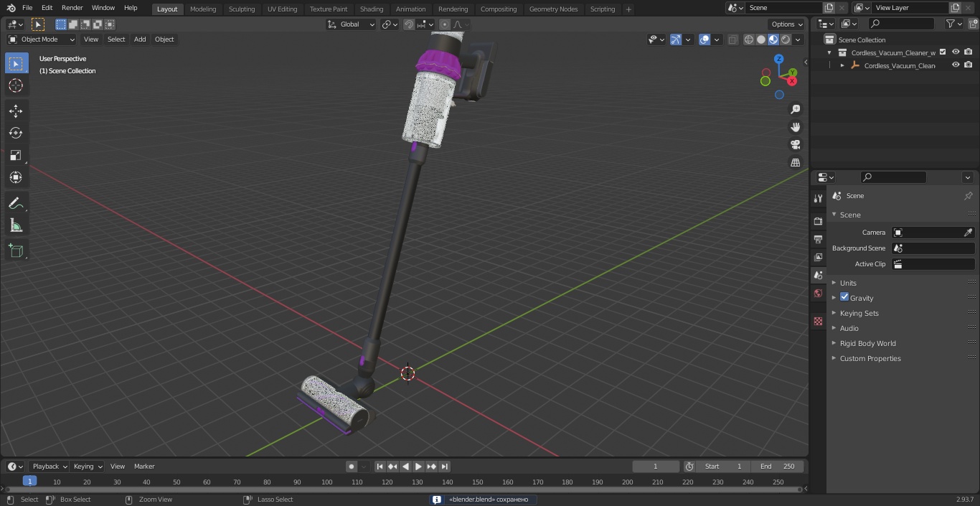Image resolution: width=980 pixels, height=506 pixels.
Task: Switch to rendered viewport shading
Action: [786, 39]
